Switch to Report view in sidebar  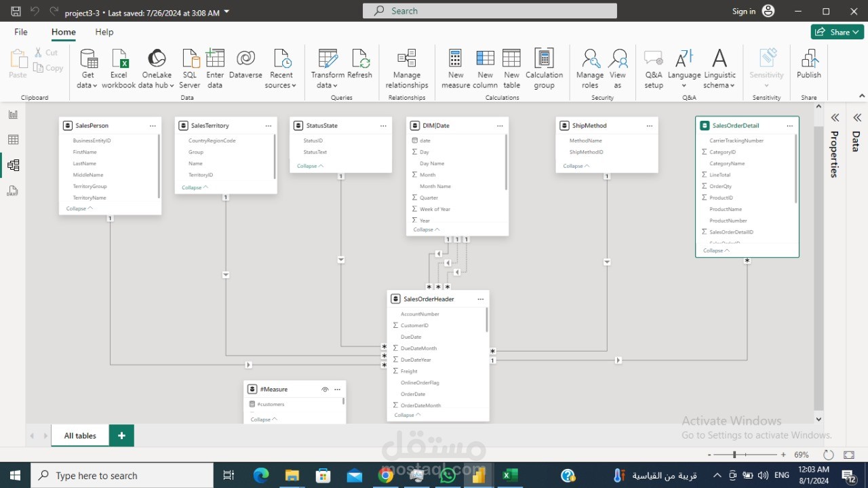[x=13, y=114]
